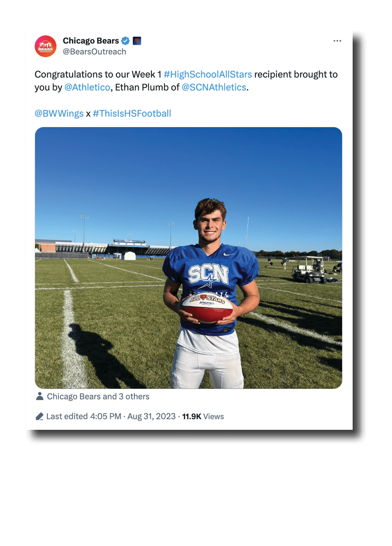Viewport: 392px width, 546px height.
Task: Select the #ThisIsHSFootball hashtag
Action: 132,114
